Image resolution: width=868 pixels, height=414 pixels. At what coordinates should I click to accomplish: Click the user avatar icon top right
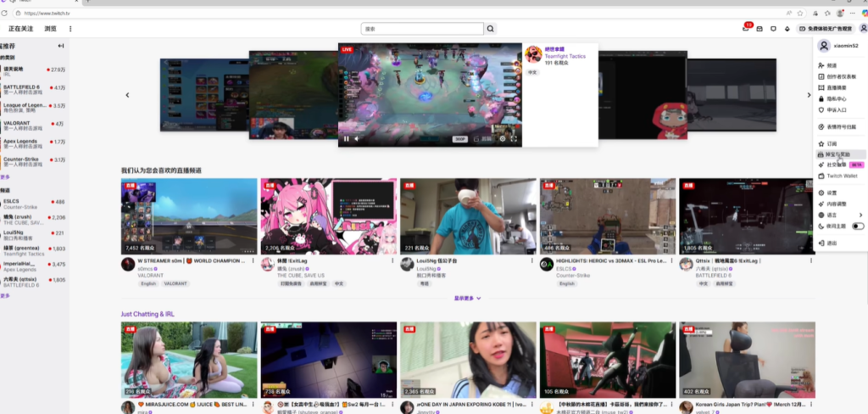pyautogui.click(x=862, y=29)
